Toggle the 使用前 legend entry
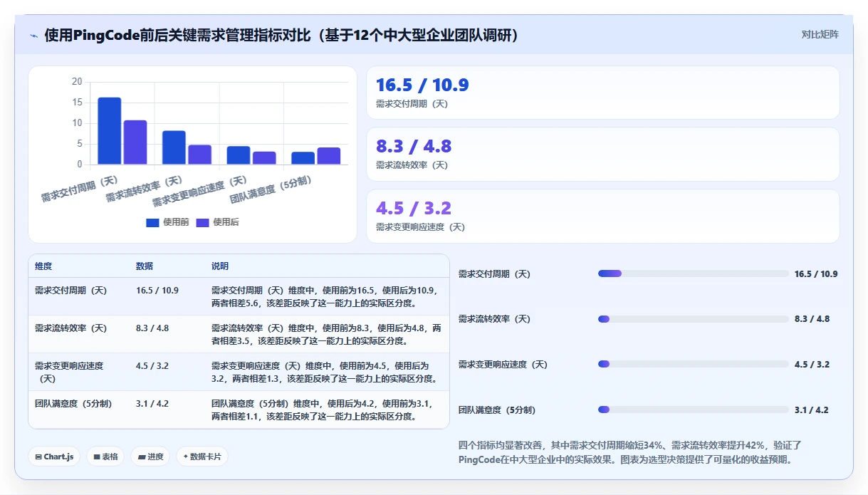 pyautogui.click(x=167, y=222)
